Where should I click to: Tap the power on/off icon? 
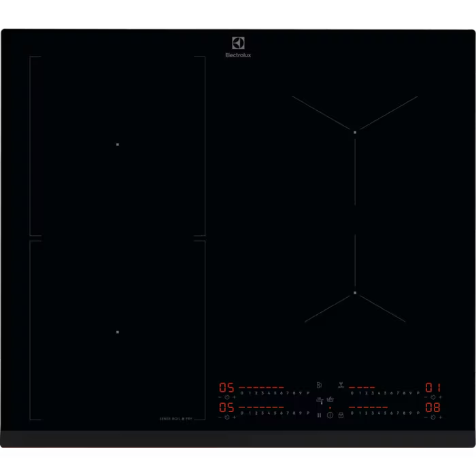330,415
